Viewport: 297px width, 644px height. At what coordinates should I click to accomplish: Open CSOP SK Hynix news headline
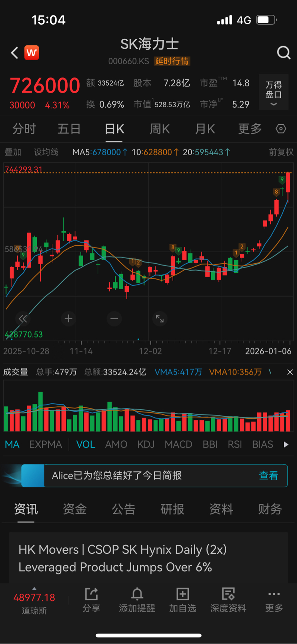(x=123, y=558)
